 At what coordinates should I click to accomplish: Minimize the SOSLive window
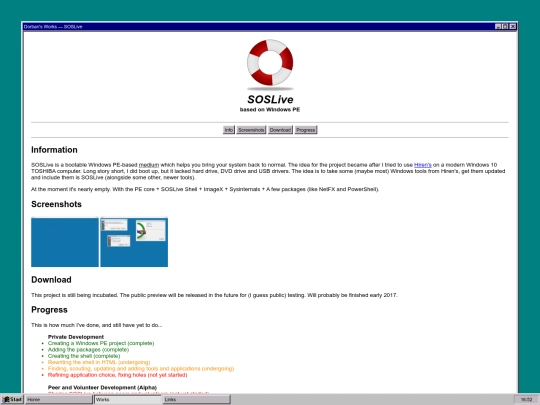pyautogui.click(x=498, y=27)
